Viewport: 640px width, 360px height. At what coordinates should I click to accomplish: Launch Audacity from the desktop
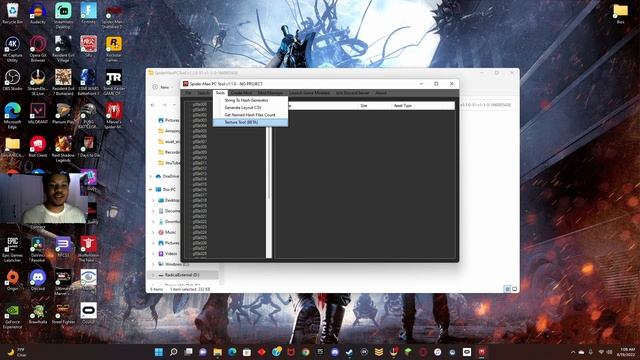pyautogui.click(x=38, y=13)
